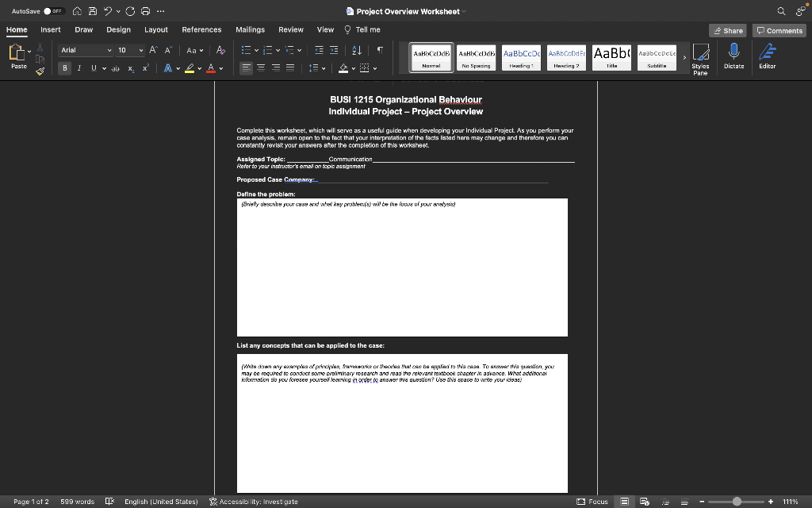812x508 pixels.
Task: Click the Redo icon in title bar
Action: [x=130, y=11]
